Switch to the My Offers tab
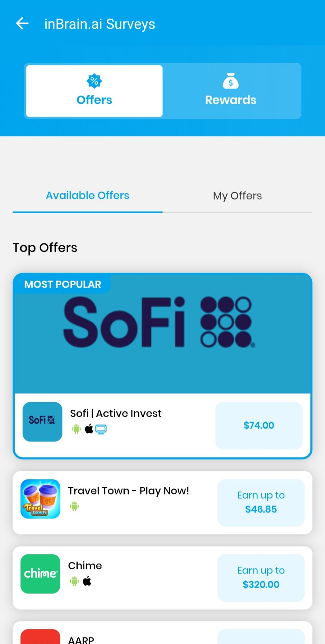The height and width of the screenshot is (644, 325). pos(237,196)
